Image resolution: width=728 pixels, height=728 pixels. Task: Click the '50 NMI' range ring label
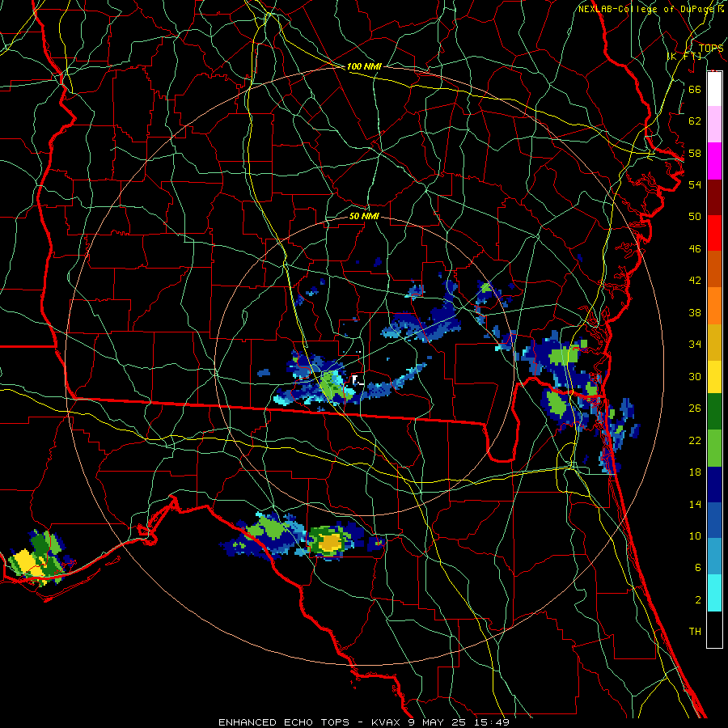point(364,216)
